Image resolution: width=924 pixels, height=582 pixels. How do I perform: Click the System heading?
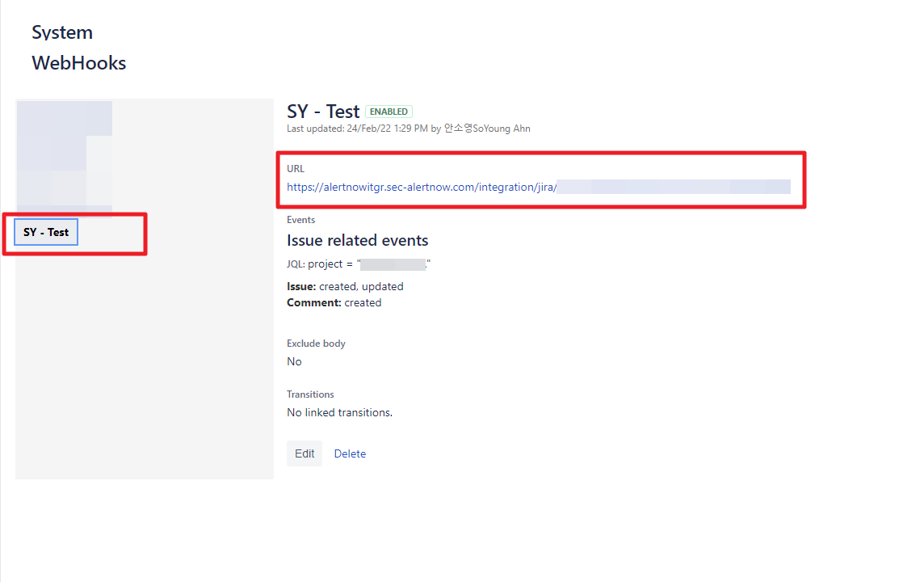[62, 32]
